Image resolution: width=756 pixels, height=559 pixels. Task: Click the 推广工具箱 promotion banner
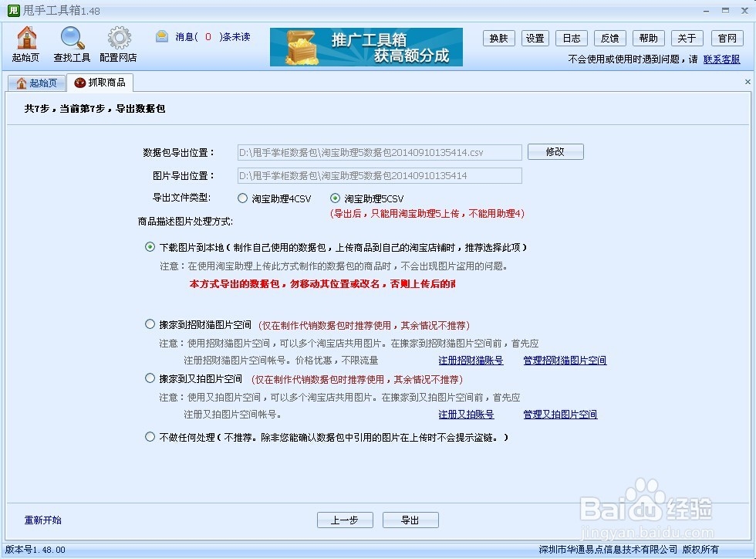[x=366, y=47]
